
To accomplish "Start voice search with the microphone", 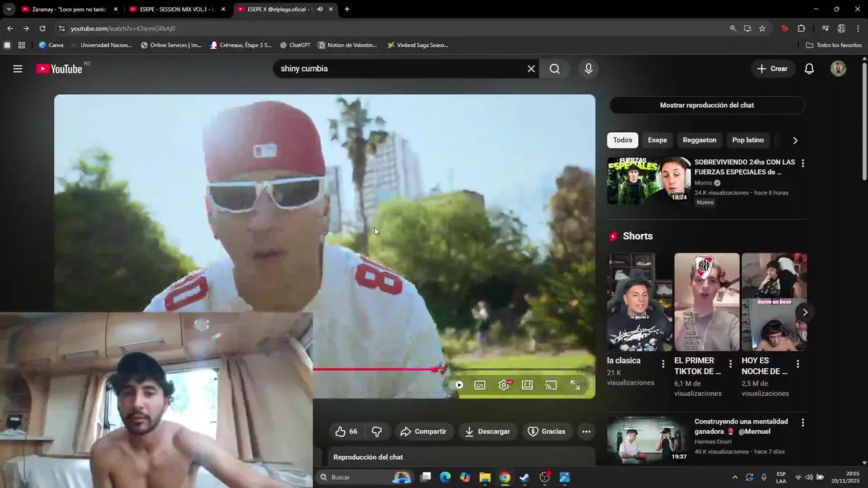I will (589, 68).
